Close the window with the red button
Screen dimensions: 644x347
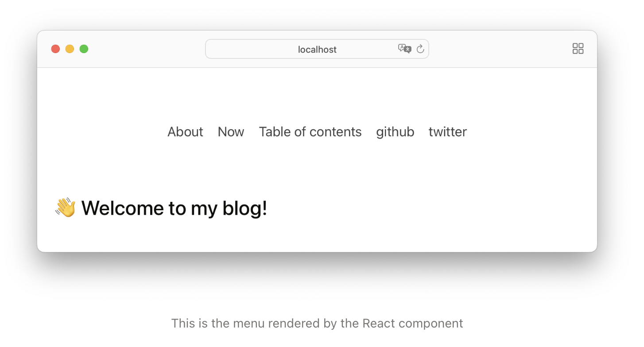point(55,49)
